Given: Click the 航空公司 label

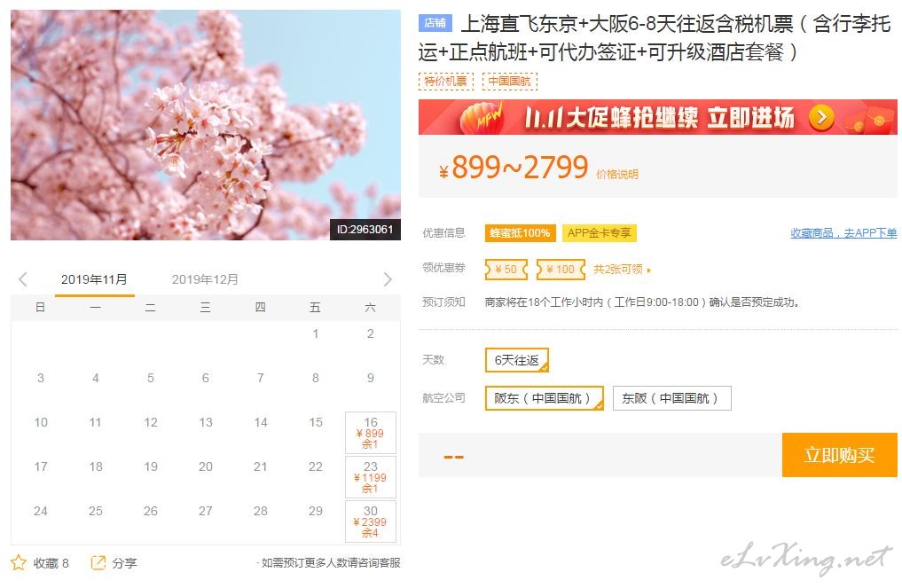Looking at the screenshot, I should click(443, 398).
